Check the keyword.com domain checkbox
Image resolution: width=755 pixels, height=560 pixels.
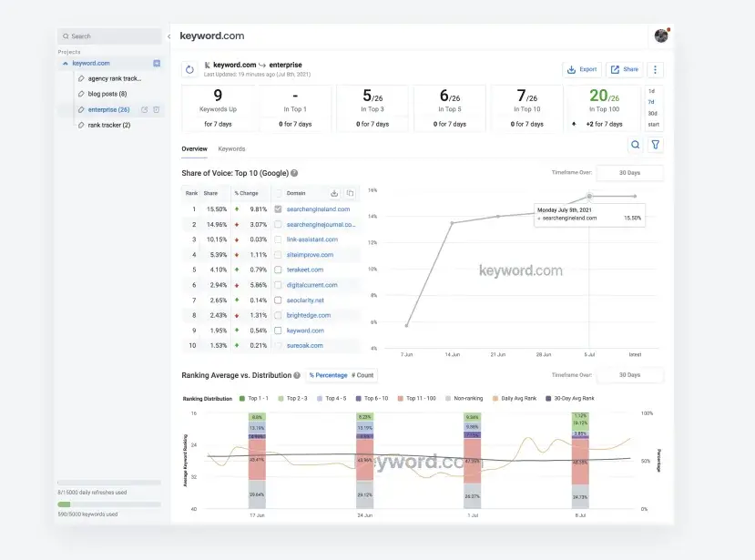(278, 331)
